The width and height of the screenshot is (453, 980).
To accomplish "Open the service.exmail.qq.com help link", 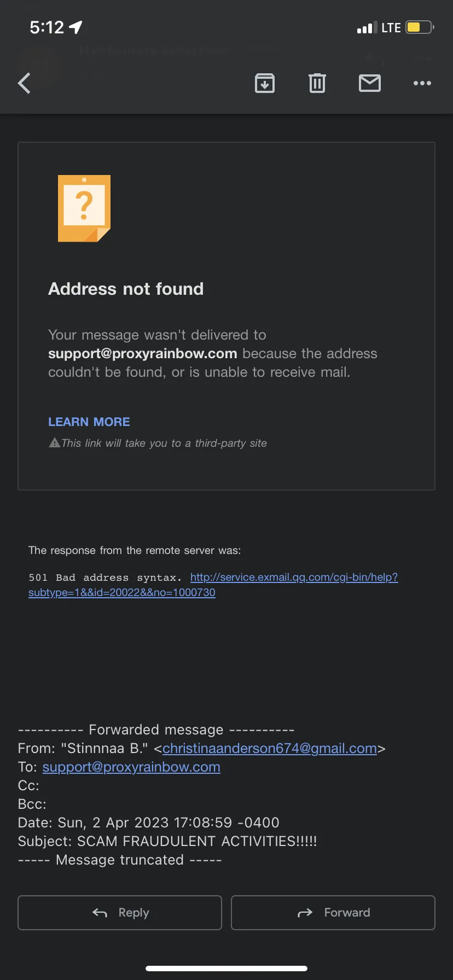I will point(213,585).
